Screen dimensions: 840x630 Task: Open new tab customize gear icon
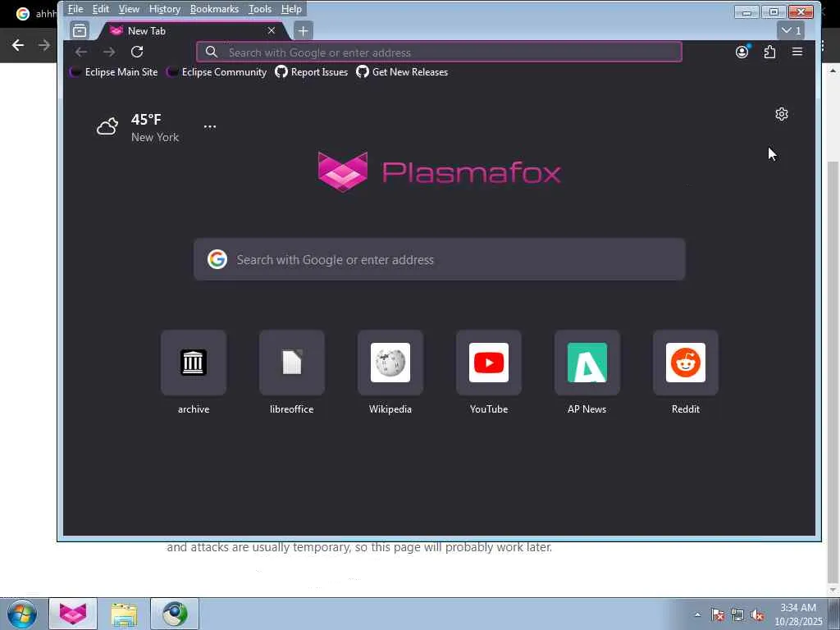(782, 114)
